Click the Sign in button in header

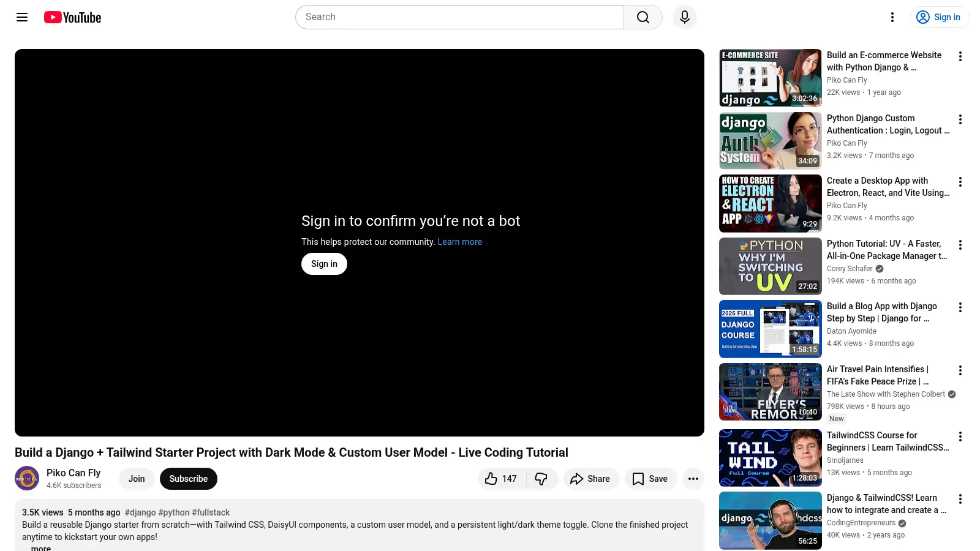tap(939, 17)
